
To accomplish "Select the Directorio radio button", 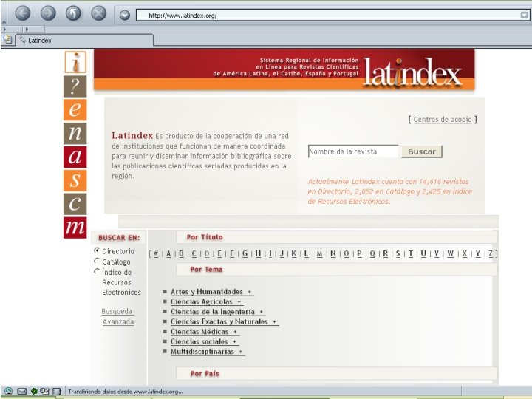I will [97, 250].
